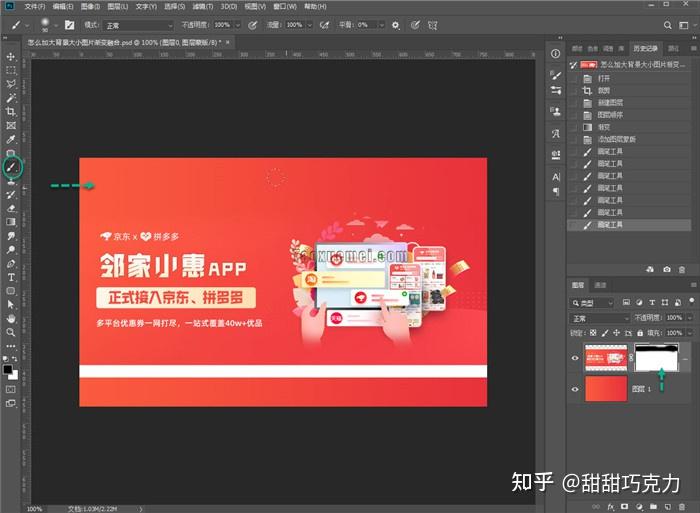
Task: Select the Hand tool
Action: pyautogui.click(x=11, y=318)
